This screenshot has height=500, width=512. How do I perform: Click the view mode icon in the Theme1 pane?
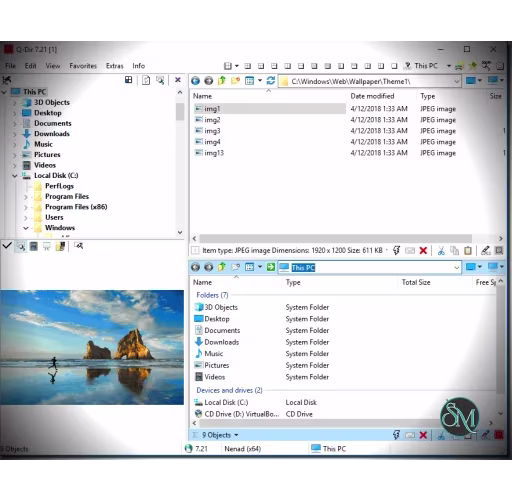[x=249, y=81]
